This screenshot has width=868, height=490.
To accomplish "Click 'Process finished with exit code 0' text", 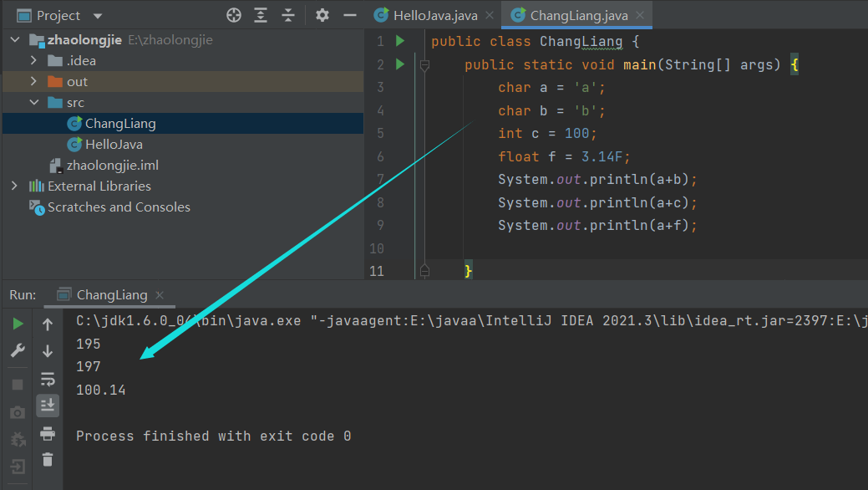I will [214, 436].
